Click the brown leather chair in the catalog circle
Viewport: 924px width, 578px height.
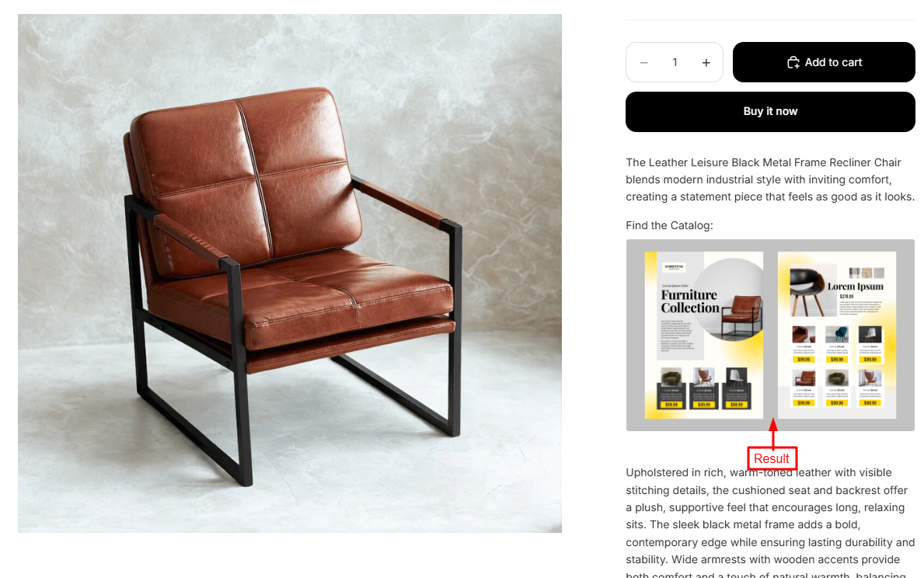741,317
